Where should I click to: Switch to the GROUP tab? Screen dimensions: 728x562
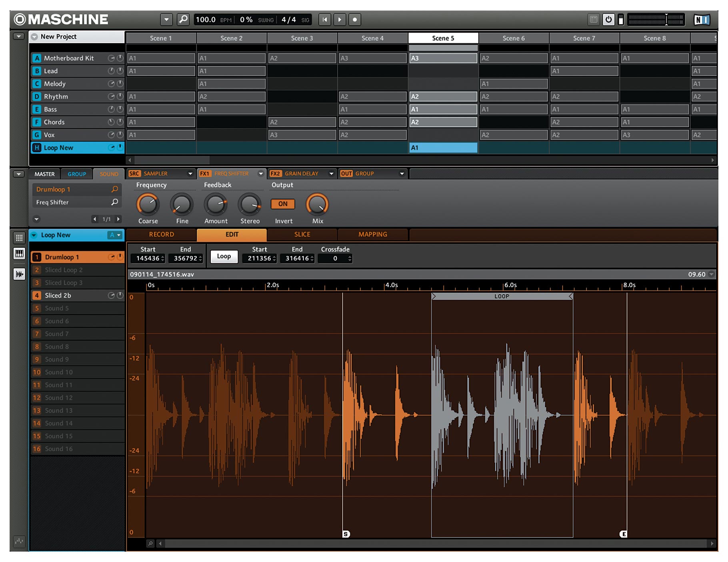click(x=77, y=174)
